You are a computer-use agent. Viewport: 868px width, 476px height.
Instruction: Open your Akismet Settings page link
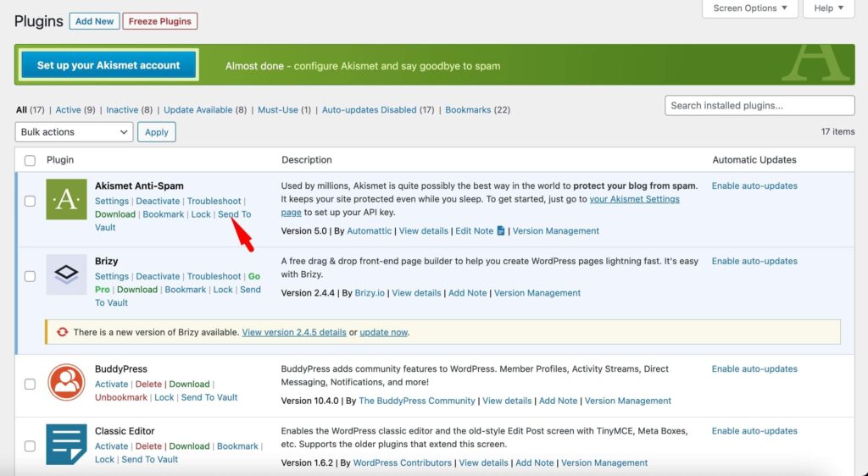coord(634,199)
